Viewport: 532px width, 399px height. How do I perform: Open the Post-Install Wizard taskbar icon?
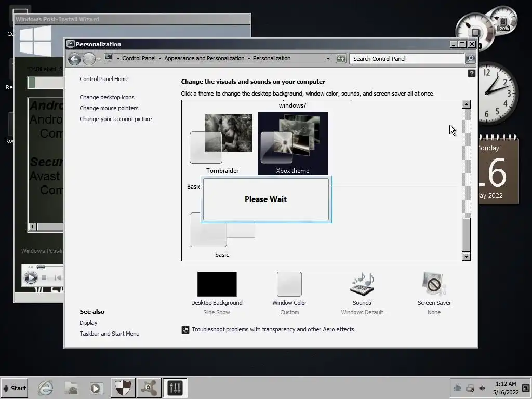pyautogui.click(x=149, y=388)
